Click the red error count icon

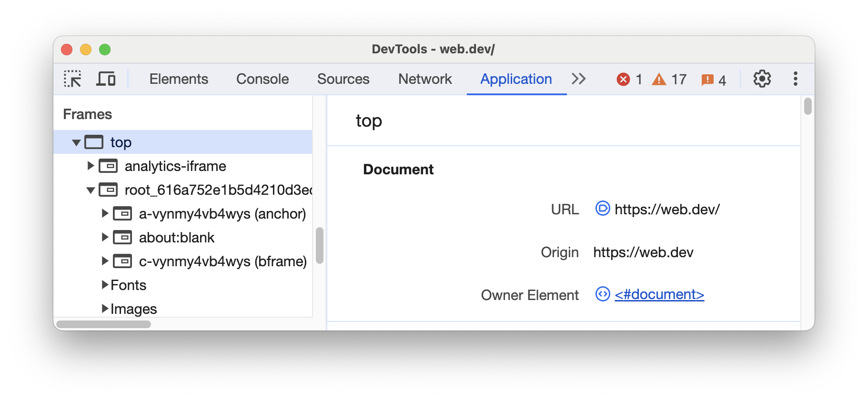[623, 79]
